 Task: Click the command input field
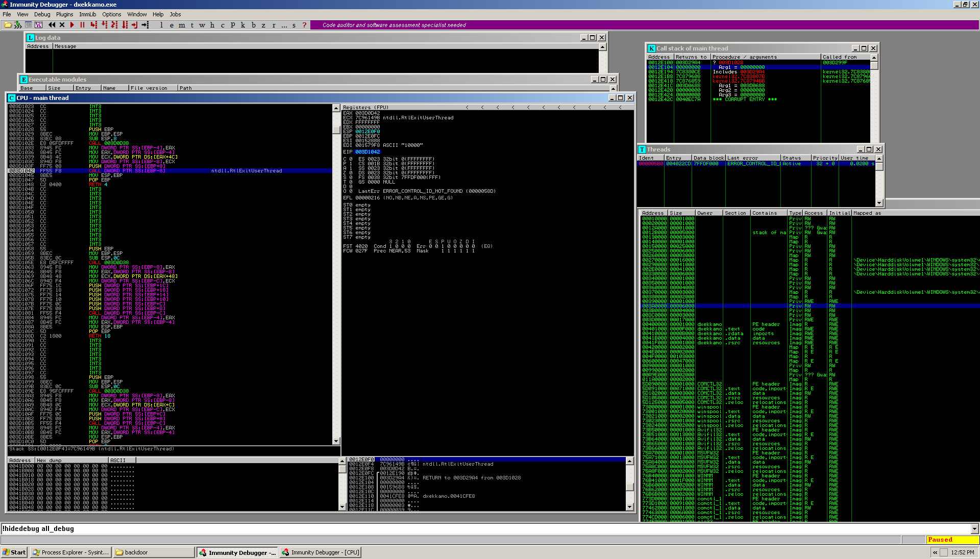coord(485,528)
